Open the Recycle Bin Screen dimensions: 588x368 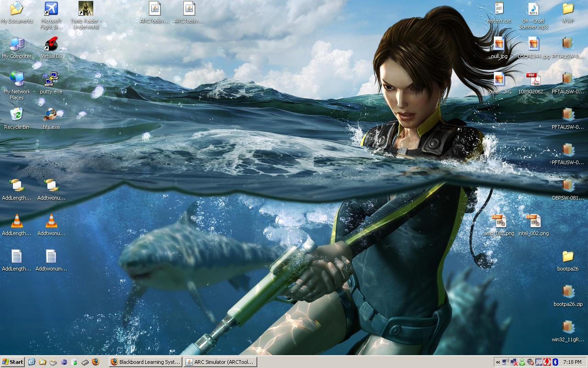tap(17, 119)
